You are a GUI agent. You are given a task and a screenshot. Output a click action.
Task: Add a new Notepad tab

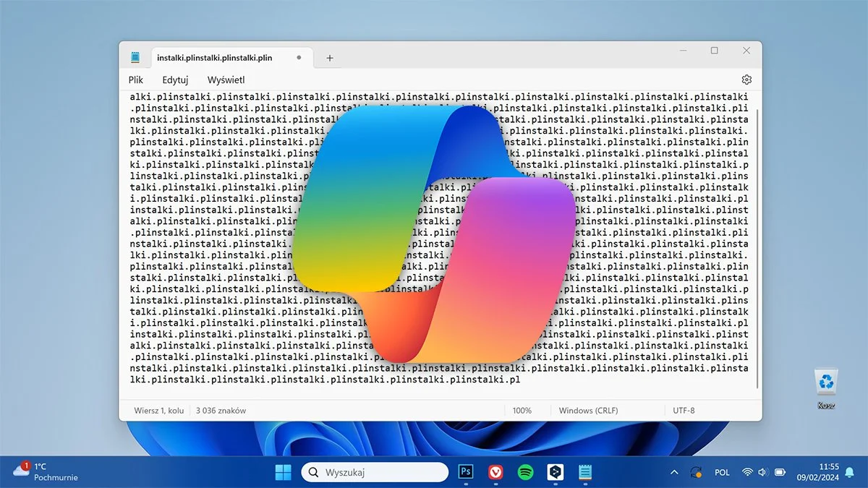[330, 58]
